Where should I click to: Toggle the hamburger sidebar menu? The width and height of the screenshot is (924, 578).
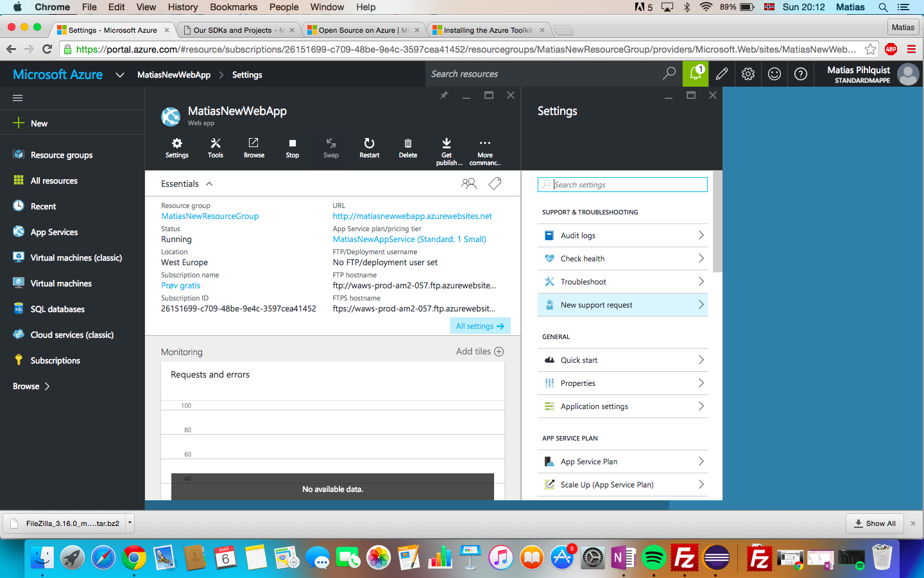click(x=18, y=98)
